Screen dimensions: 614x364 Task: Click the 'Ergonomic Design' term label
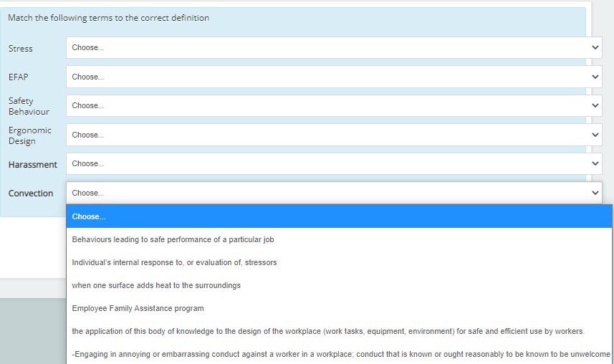(x=30, y=135)
